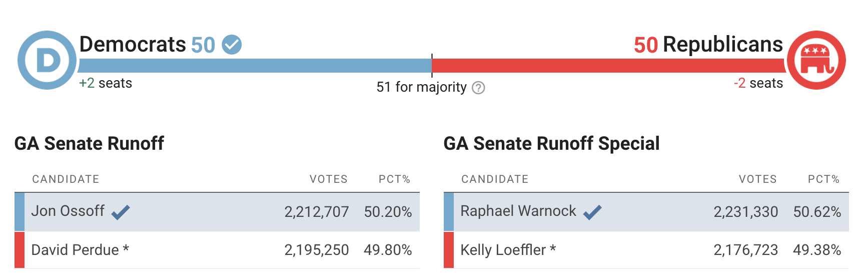Click the 50 Republicans title text

[x=708, y=45]
